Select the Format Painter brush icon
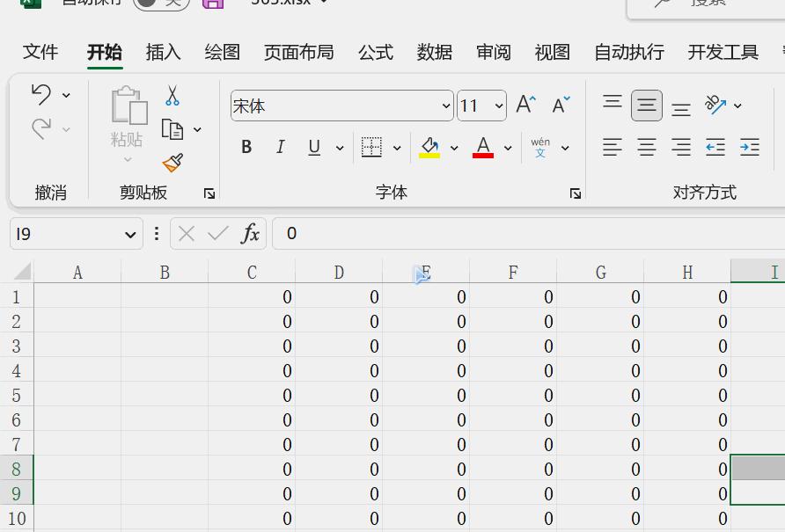The height and width of the screenshot is (532, 785). [173, 161]
